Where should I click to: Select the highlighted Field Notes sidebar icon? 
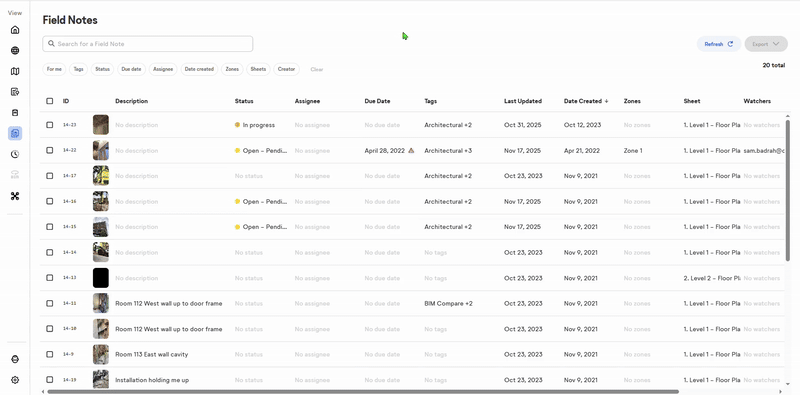click(15, 134)
